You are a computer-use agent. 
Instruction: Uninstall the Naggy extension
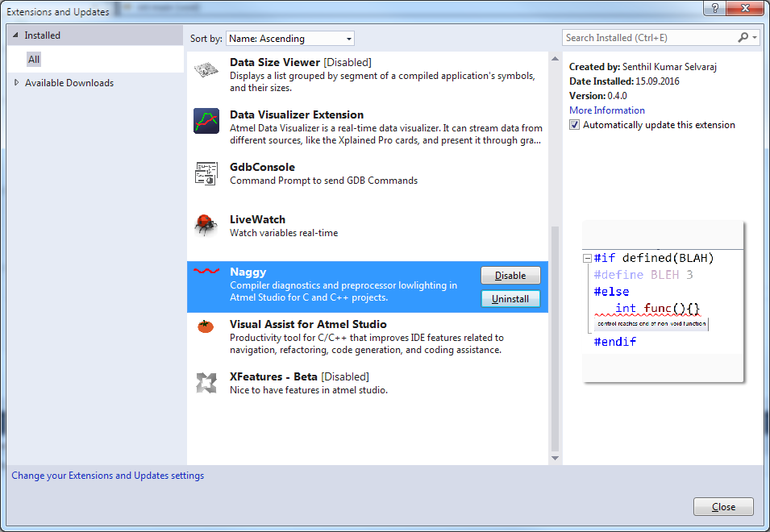pos(510,299)
